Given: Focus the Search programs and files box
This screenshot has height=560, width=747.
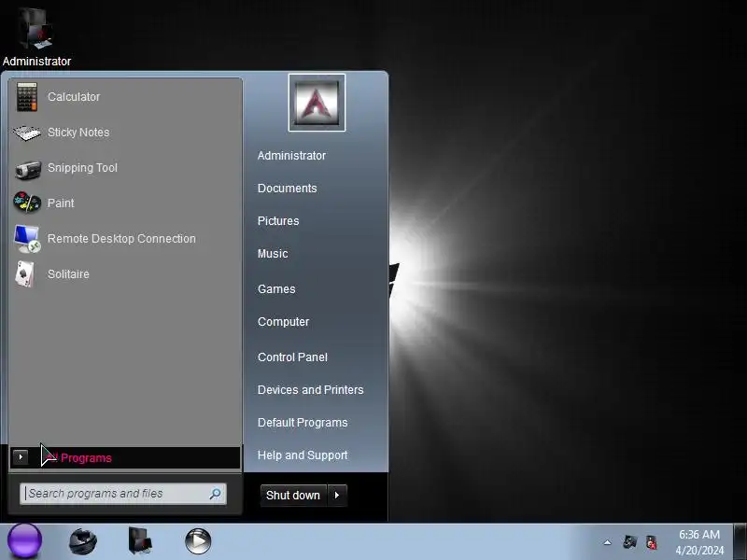Looking at the screenshot, I should [x=123, y=494].
